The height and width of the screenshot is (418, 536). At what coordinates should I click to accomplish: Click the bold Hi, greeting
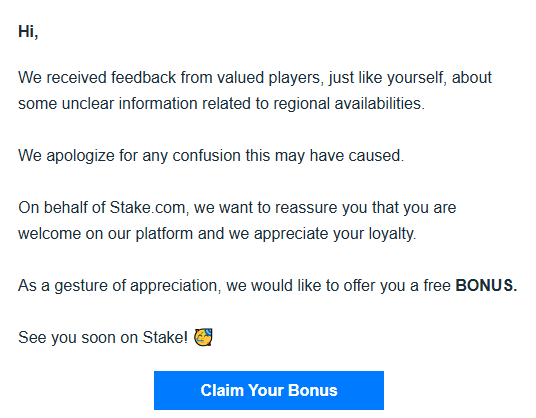tap(28, 32)
